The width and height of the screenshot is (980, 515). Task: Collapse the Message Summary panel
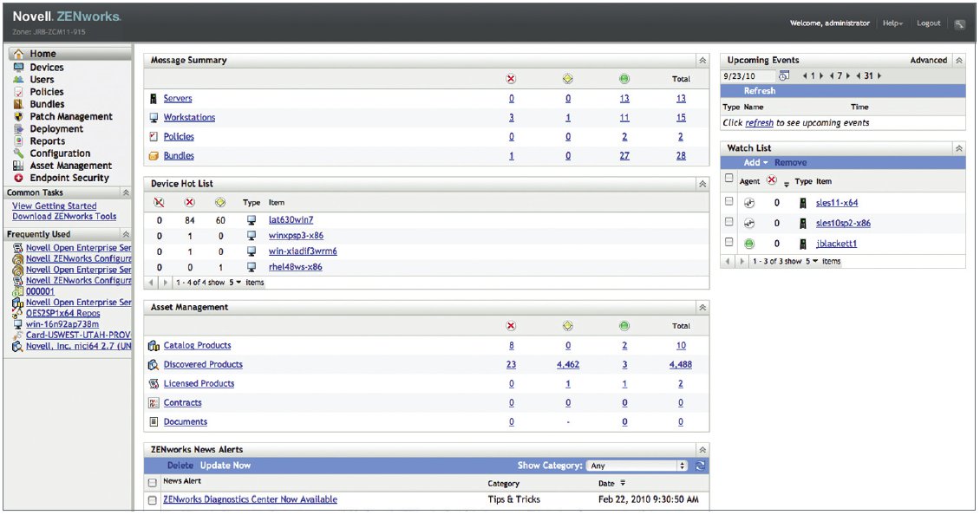(x=702, y=61)
